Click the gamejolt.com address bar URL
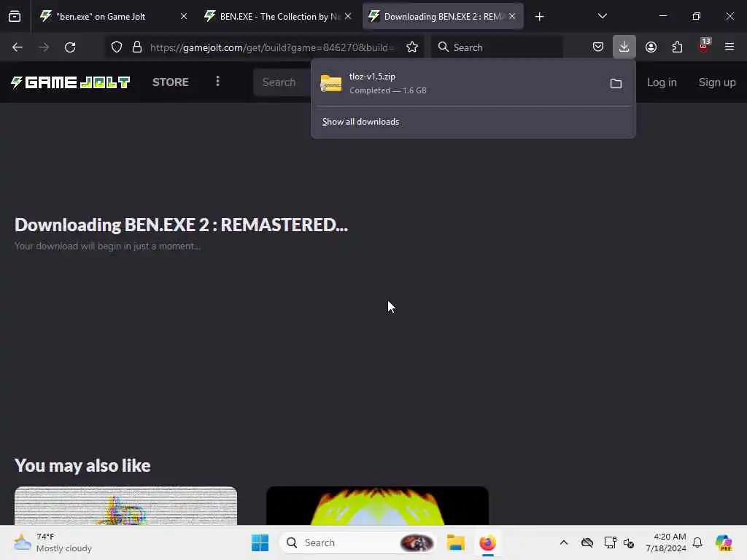The image size is (747, 560). (x=272, y=47)
